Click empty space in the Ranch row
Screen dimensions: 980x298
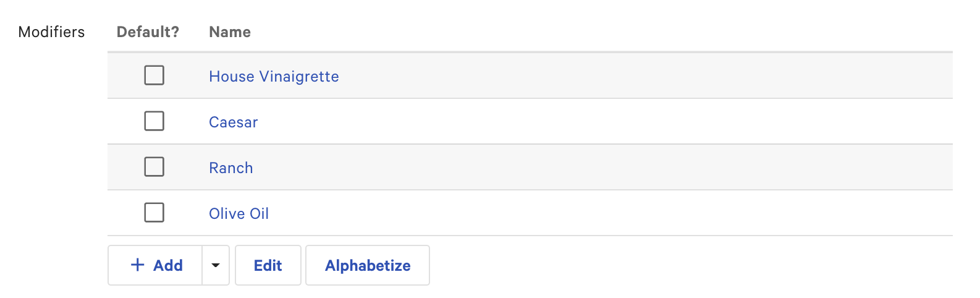tap(618, 168)
